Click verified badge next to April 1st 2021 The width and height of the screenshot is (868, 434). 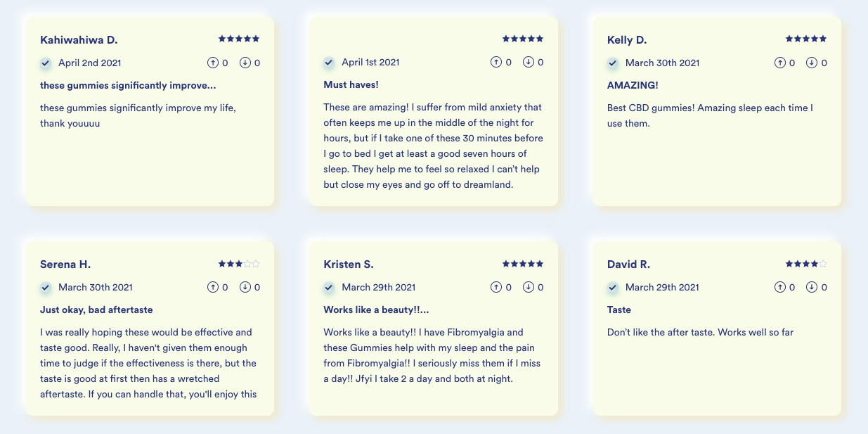329,63
